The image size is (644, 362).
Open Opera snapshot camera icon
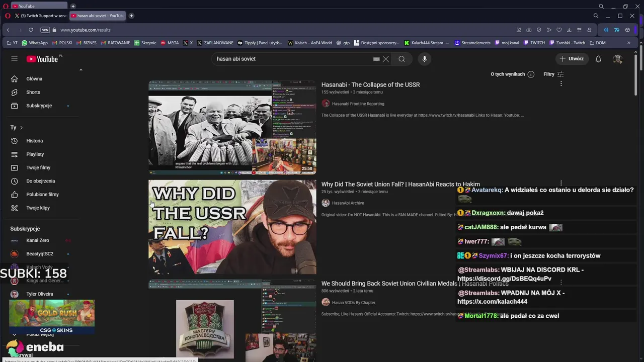tap(529, 30)
